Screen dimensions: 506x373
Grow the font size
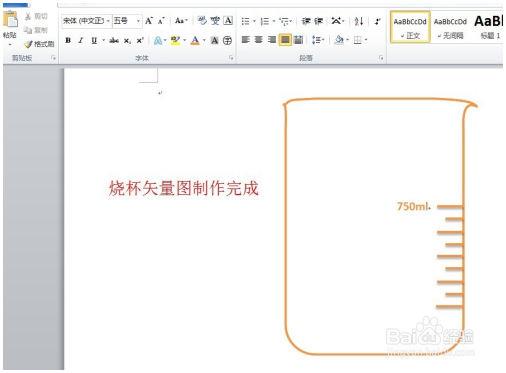tap(149, 21)
